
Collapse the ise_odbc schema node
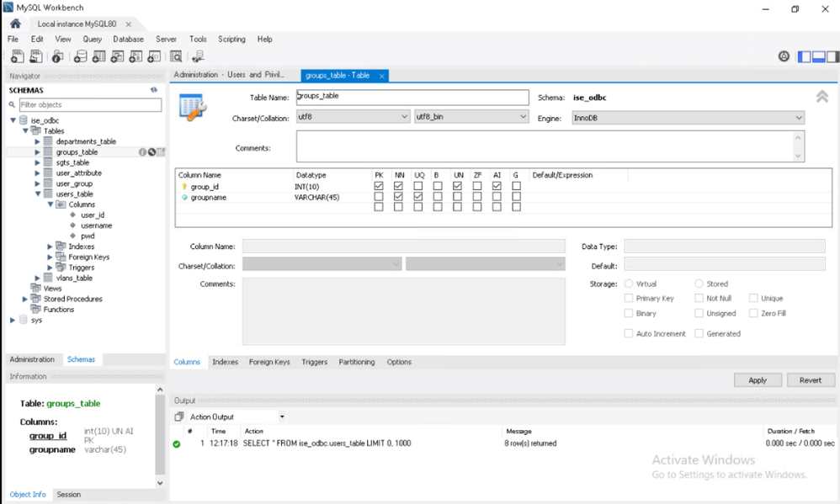13,120
